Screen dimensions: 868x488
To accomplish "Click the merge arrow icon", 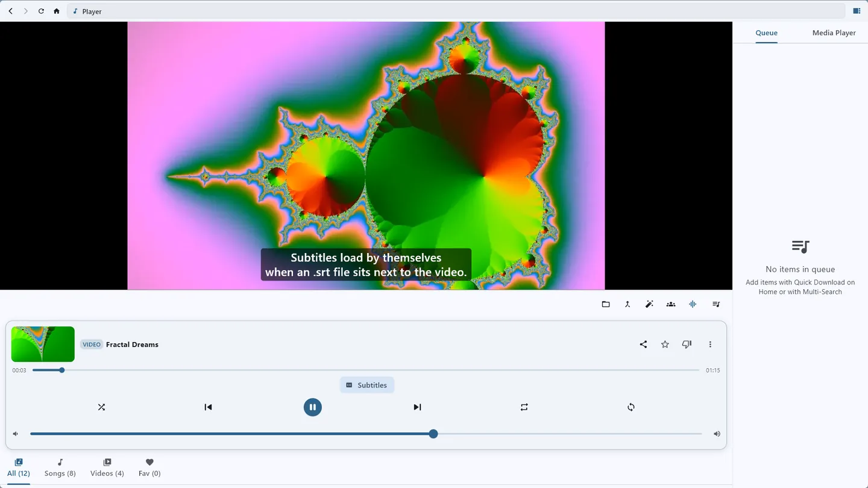I will [627, 304].
